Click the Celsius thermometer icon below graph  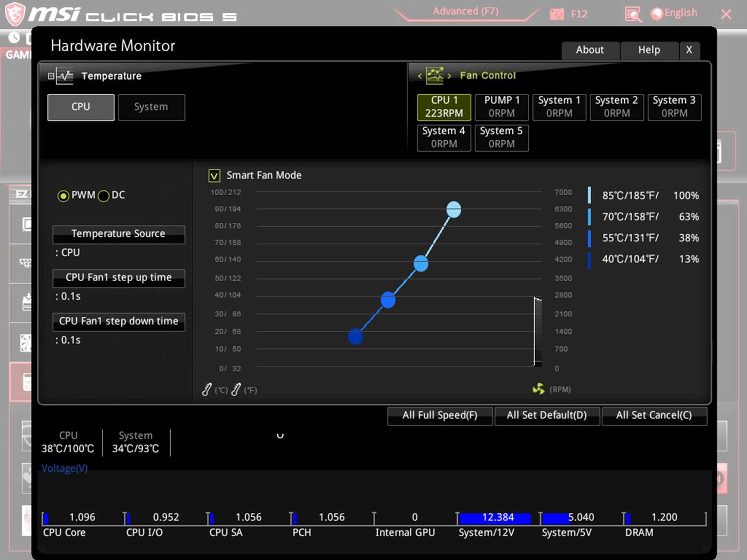(x=207, y=390)
